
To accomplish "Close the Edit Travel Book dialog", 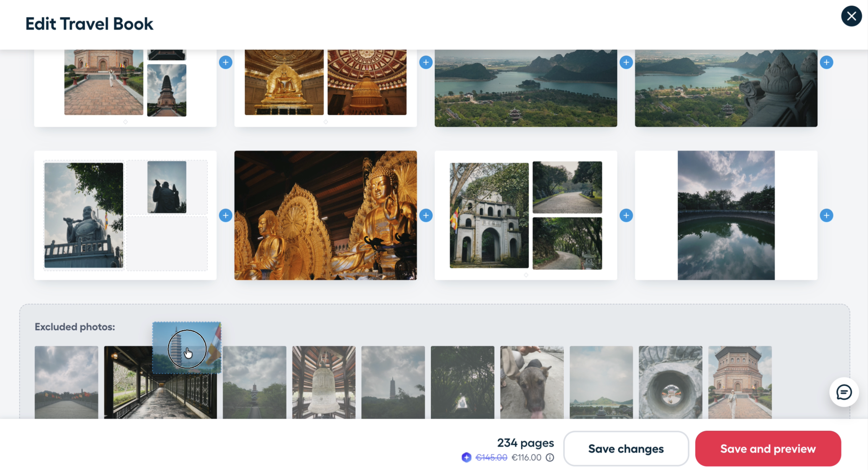I will (x=851, y=16).
